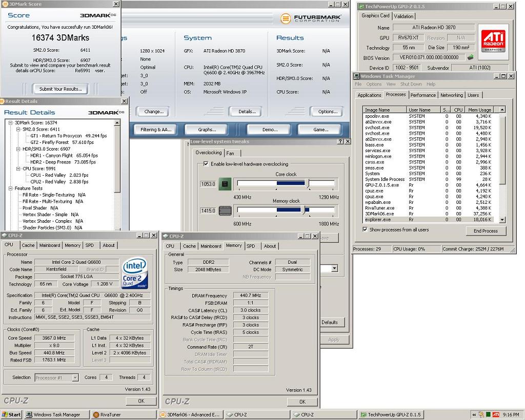Image resolution: width=525 pixels, height=420 pixels.
Task: Collapse the CPU Score: 5991 node
Action: pyautogui.click(x=18, y=169)
